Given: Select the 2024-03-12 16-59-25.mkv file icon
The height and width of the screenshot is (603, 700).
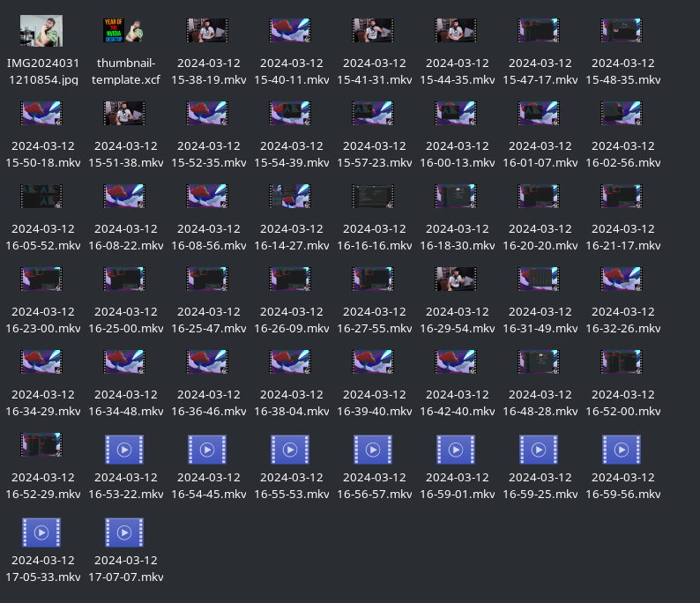Looking at the screenshot, I should pyautogui.click(x=539, y=450).
